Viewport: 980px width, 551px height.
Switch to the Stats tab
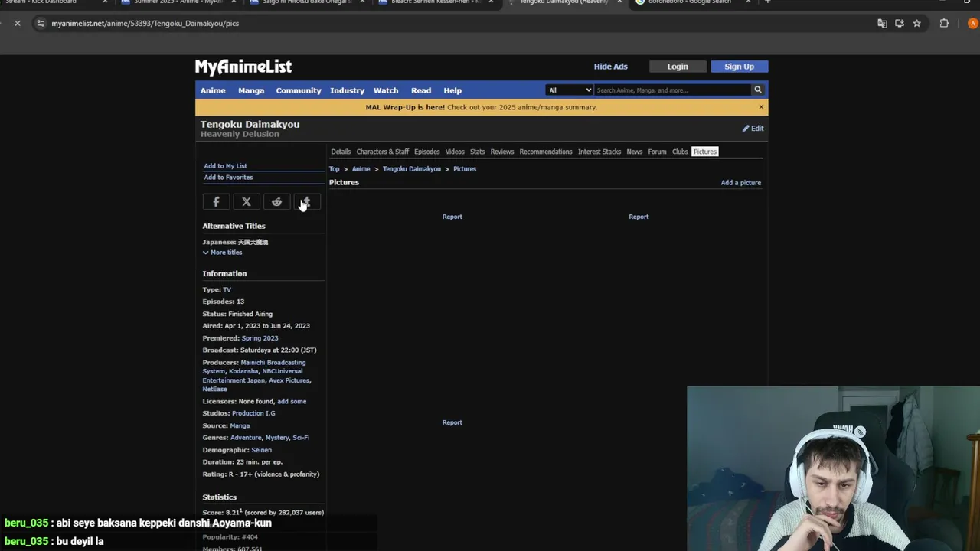click(x=478, y=152)
